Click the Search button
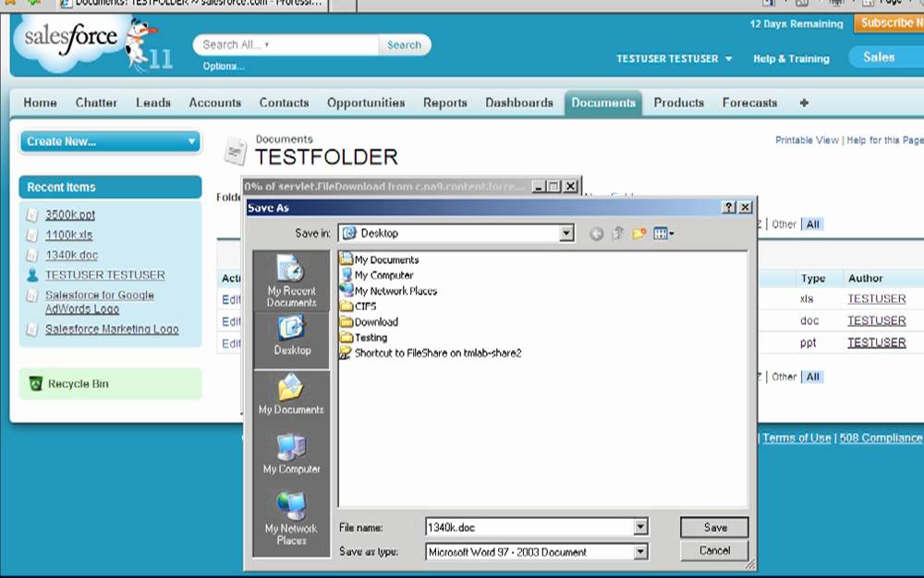Screen dimensions: 924x578 click(x=405, y=44)
